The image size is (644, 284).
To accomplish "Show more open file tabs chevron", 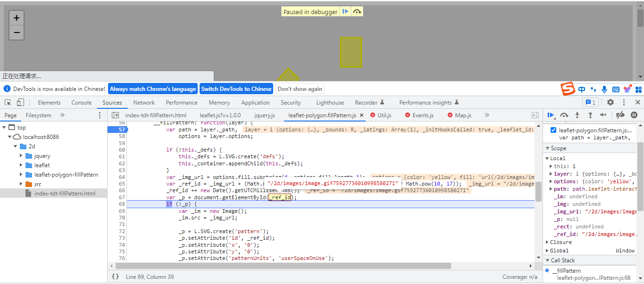I will (487, 115).
